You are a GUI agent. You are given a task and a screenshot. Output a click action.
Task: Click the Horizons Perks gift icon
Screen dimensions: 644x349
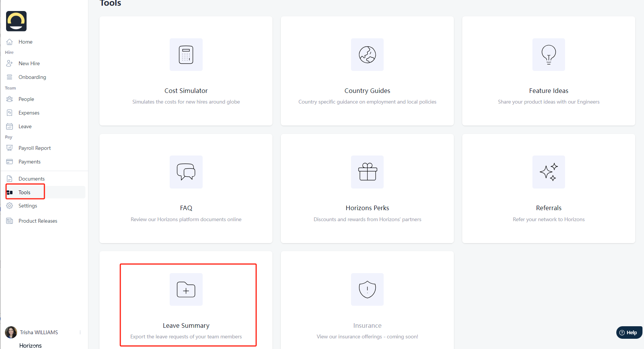[367, 172]
